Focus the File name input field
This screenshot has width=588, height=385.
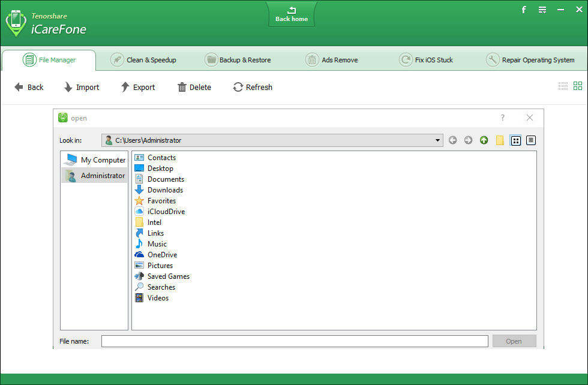pos(295,341)
